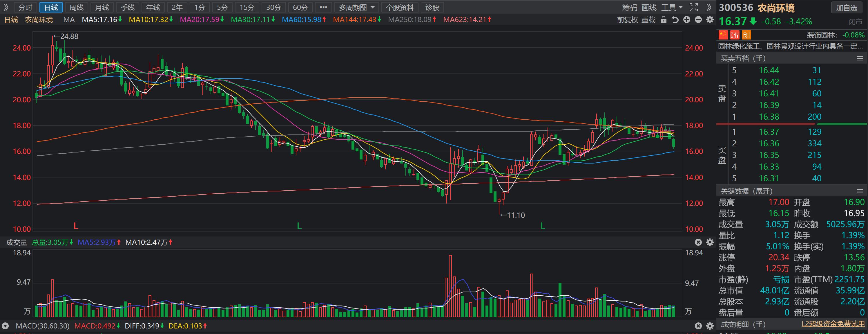
Task: Open the 买卖五档 panel menu icon
Action: coord(860,58)
